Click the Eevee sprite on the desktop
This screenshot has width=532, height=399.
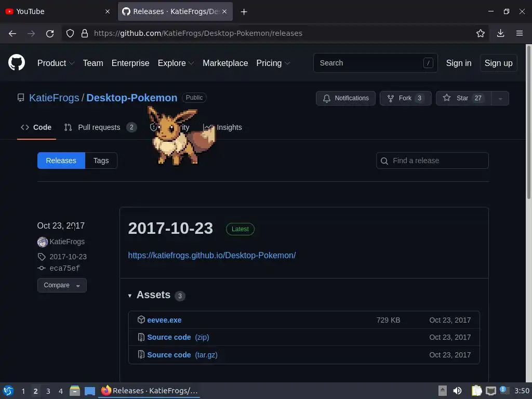[181, 137]
